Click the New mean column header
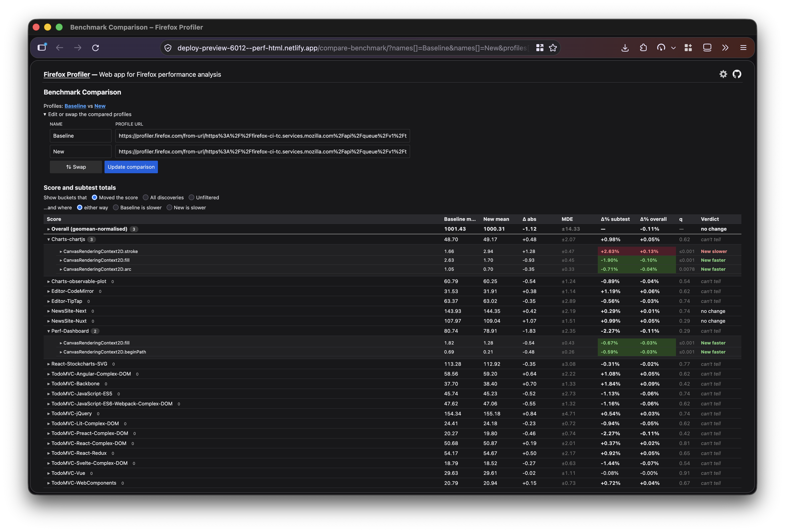785x532 pixels. coord(496,219)
